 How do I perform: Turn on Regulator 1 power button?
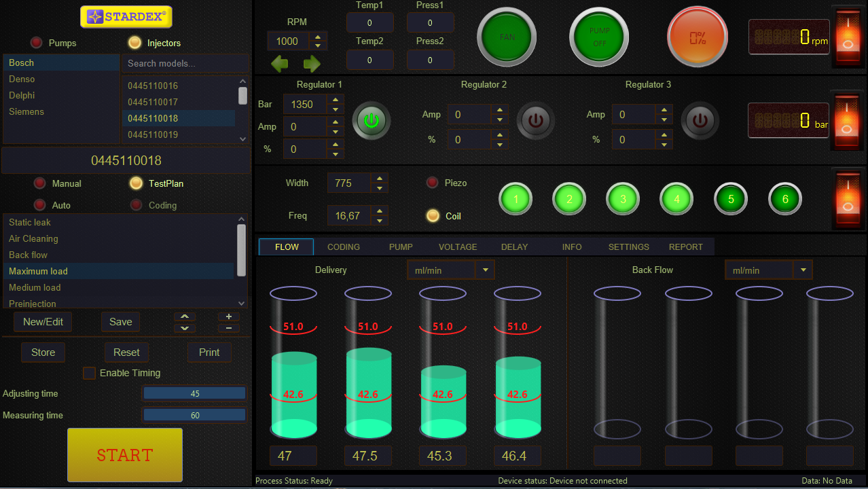tap(371, 120)
